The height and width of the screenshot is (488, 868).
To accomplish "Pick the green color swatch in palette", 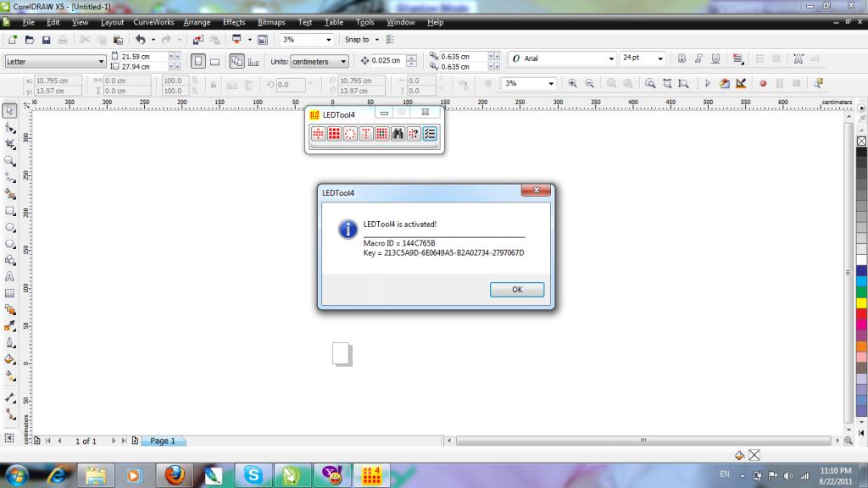I will tap(862, 292).
